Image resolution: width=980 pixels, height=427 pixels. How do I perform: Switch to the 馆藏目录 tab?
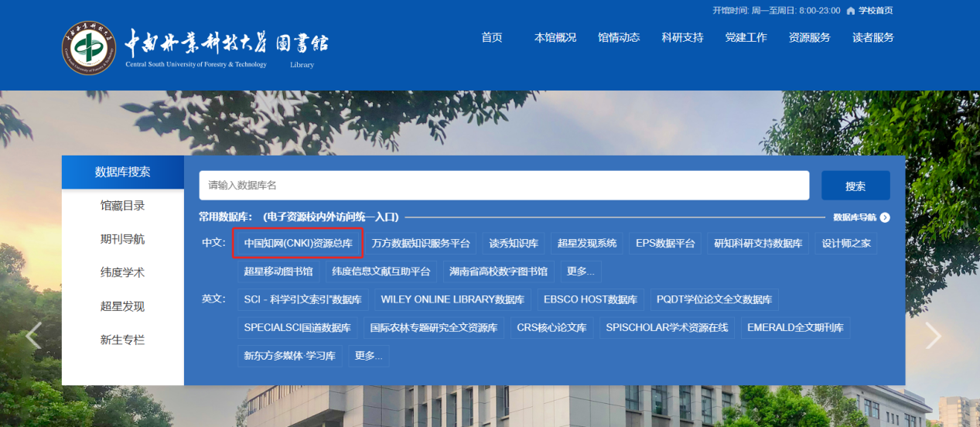(122, 206)
